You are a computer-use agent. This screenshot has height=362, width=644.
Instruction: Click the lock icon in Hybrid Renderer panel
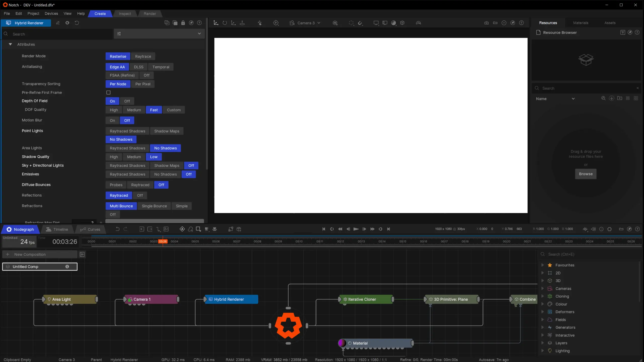click(x=183, y=23)
